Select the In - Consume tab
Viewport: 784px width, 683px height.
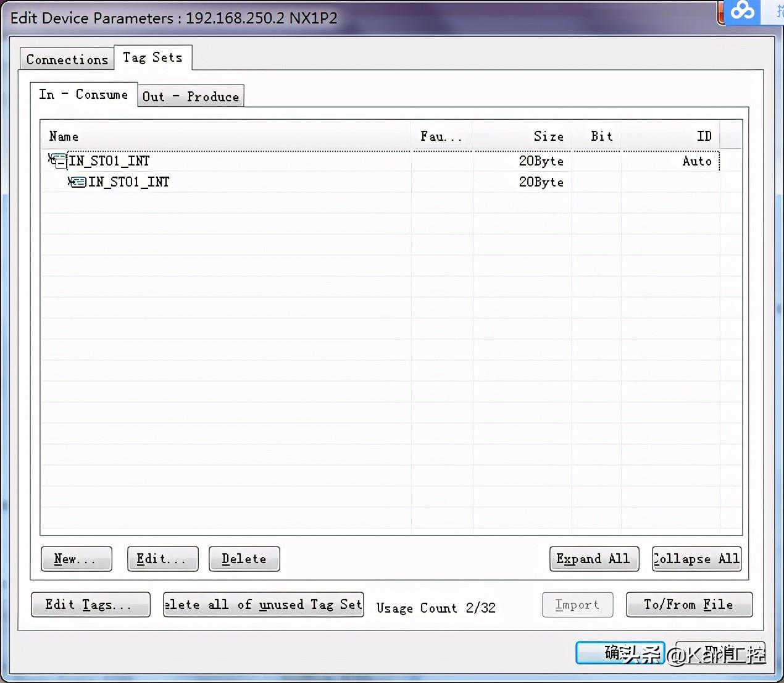83,94
